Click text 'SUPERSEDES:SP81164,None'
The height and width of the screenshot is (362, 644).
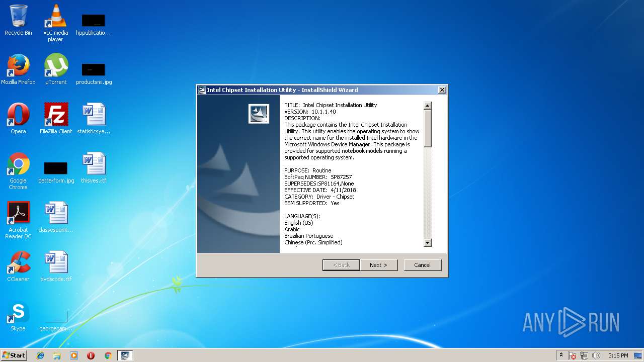tap(319, 184)
